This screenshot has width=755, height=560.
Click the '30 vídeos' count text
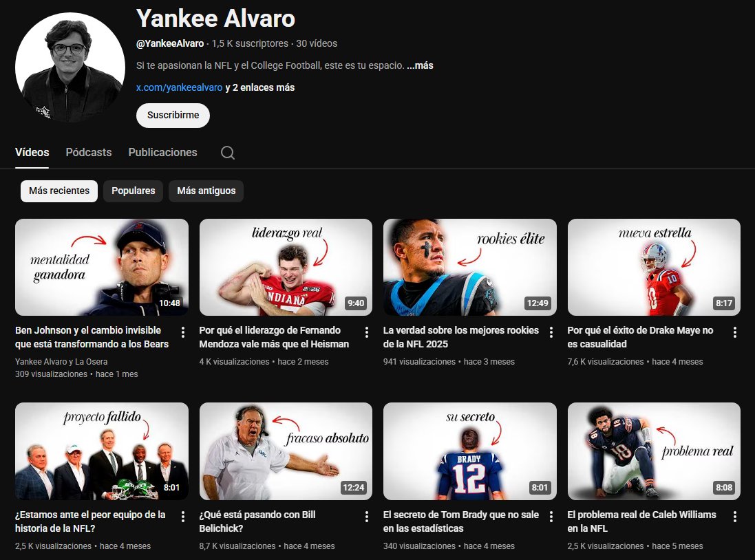click(x=317, y=43)
